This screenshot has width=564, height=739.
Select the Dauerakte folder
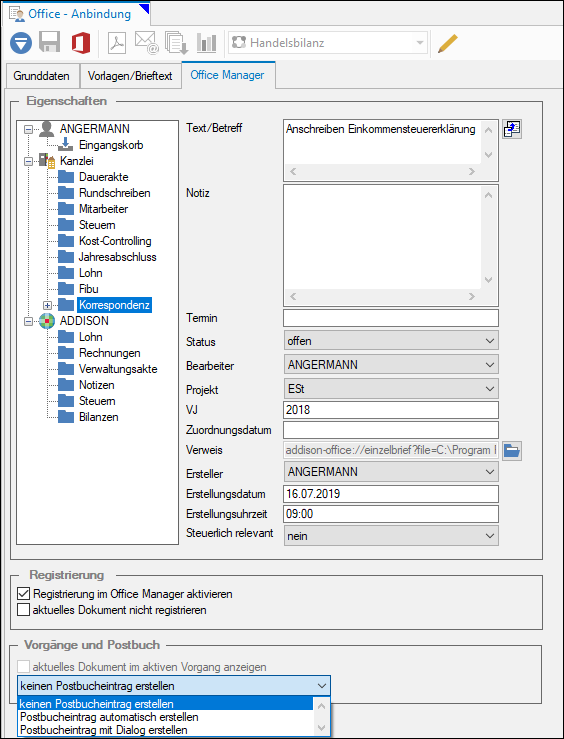coord(104,177)
